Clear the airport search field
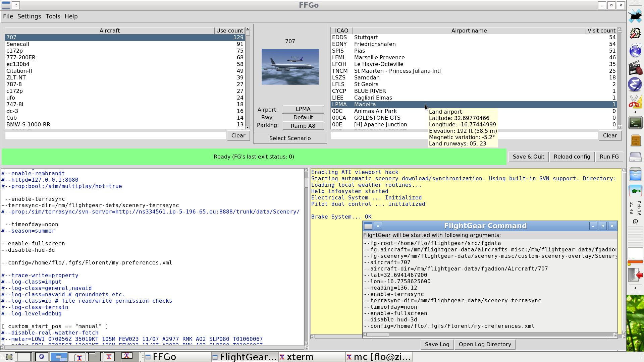 pos(610,136)
